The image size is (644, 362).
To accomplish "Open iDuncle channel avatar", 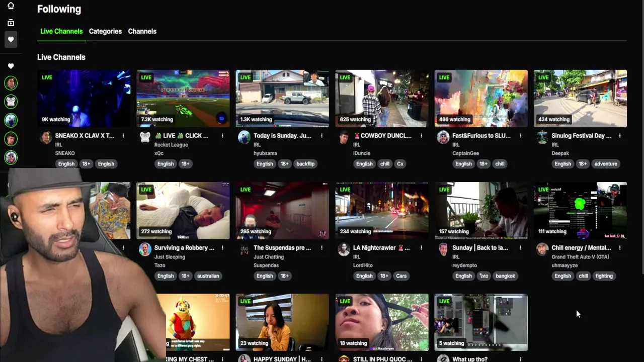I will point(344,137).
